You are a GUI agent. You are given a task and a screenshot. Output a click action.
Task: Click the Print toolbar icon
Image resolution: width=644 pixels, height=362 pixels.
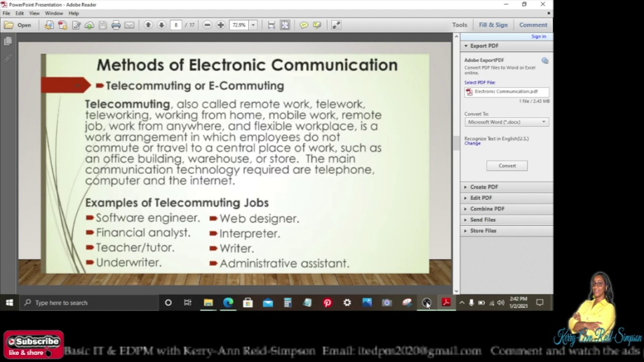116,25
